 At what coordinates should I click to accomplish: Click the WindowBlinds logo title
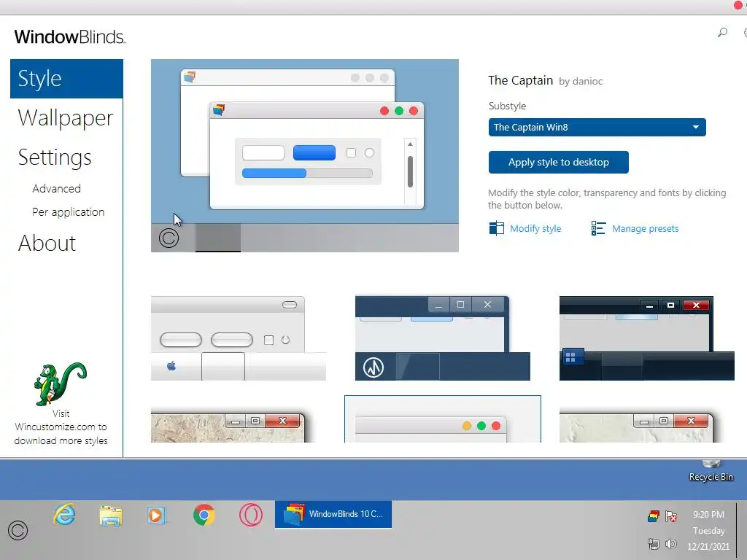(x=69, y=36)
